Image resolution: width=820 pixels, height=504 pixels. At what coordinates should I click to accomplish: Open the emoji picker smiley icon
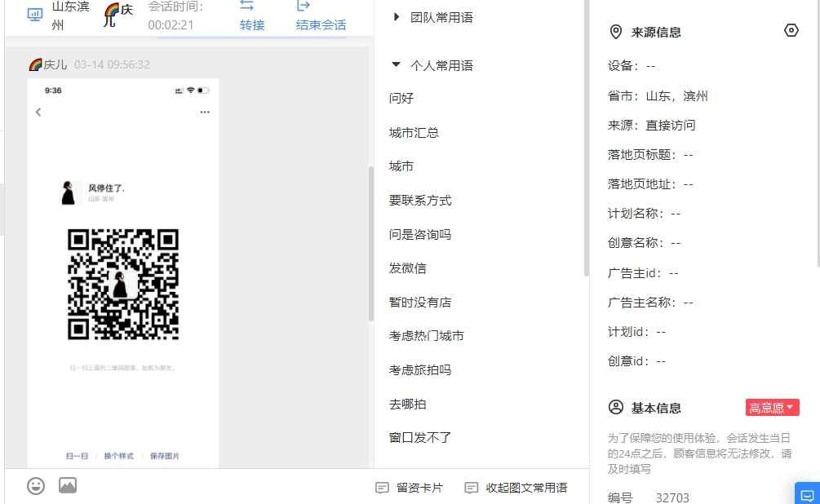[x=36, y=486]
